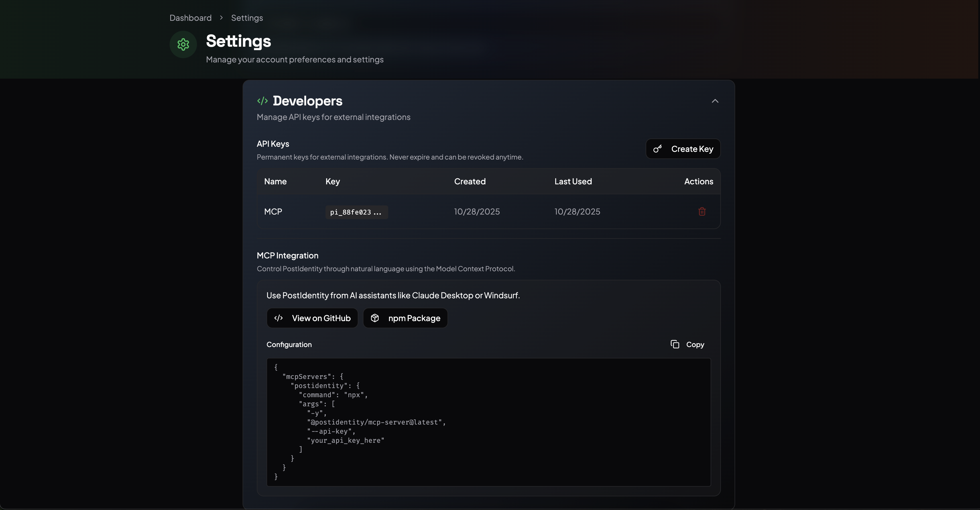Collapse the Developers section chevron
Screen dimensions: 980x510
(x=715, y=101)
